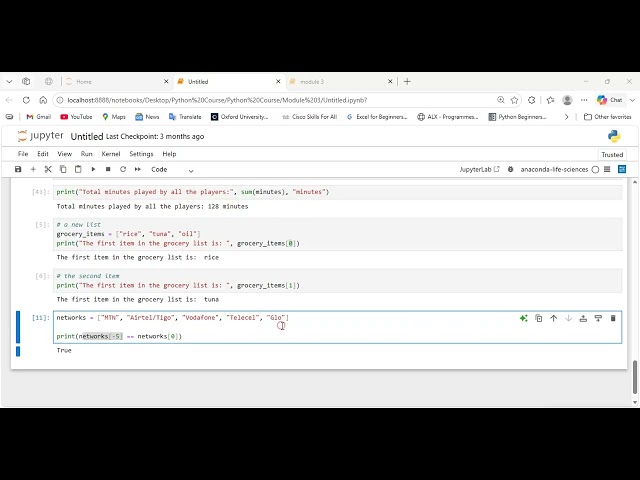640x480 pixels.
Task: Insert a cell below with the plus icon
Action: pyautogui.click(x=33, y=169)
